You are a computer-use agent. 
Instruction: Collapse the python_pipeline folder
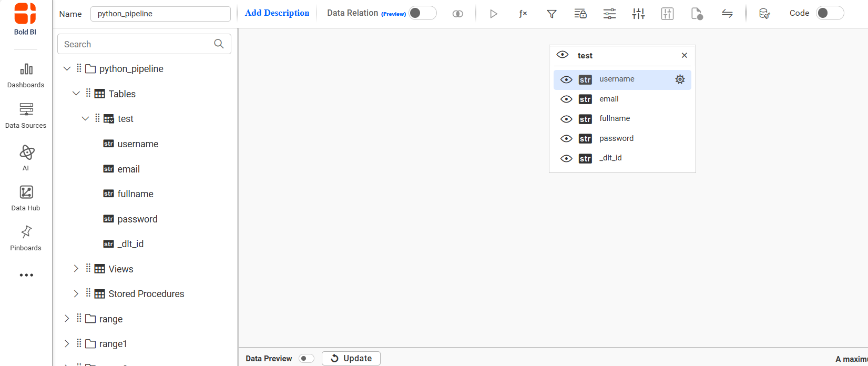[x=67, y=69]
